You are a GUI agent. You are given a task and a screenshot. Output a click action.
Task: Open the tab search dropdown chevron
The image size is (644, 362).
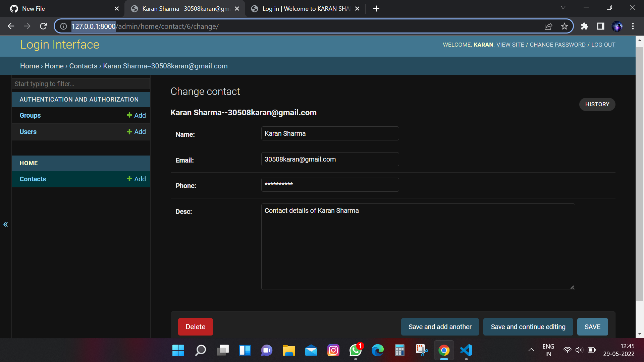point(563,7)
